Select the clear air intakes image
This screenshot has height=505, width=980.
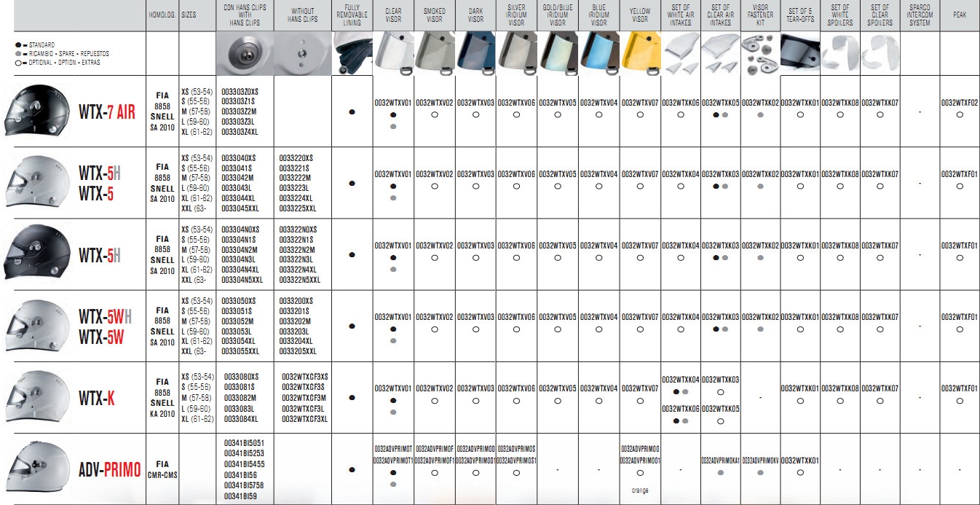tap(721, 53)
